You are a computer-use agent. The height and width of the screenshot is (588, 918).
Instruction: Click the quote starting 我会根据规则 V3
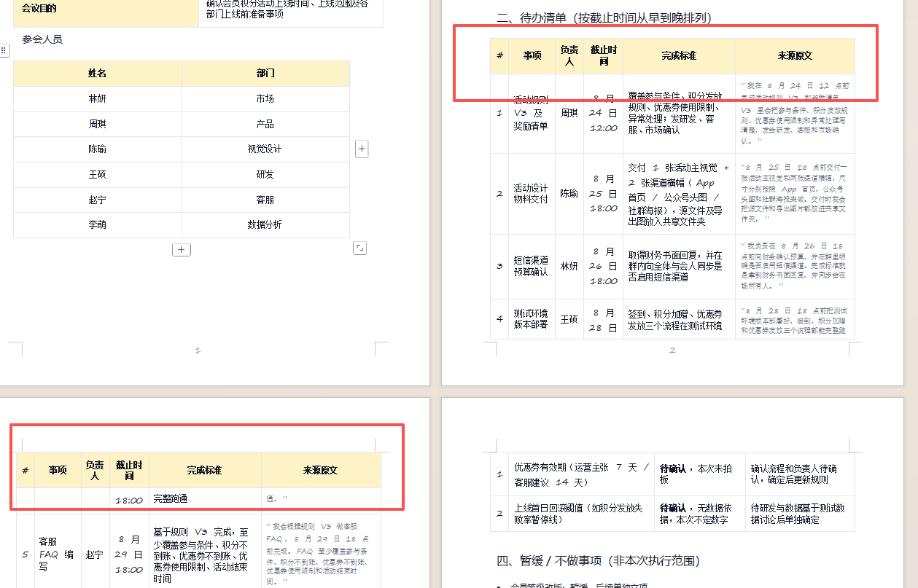(x=321, y=554)
